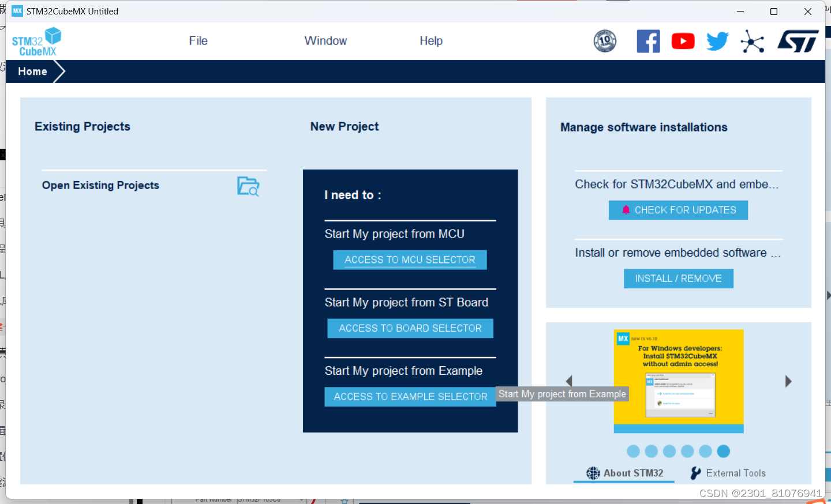Browse for existing projects folder icon
Image resolution: width=831 pixels, height=504 pixels.
click(x=249, y=186)
